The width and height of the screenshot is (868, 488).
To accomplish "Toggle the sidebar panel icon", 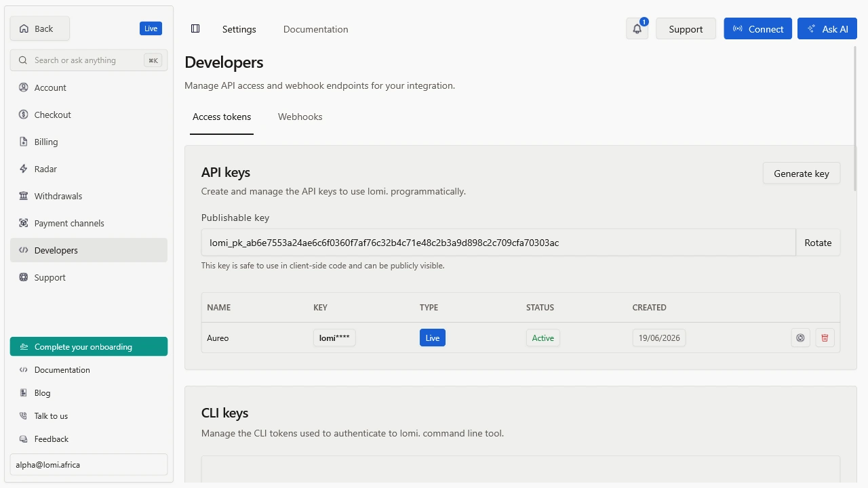I will click(x=195, y=28).
